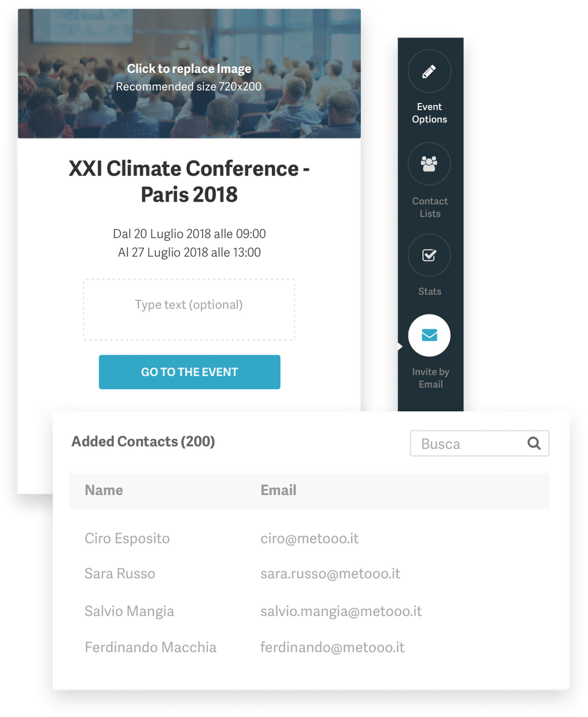
Task: Click the Name column header
Action: [104, 490]
